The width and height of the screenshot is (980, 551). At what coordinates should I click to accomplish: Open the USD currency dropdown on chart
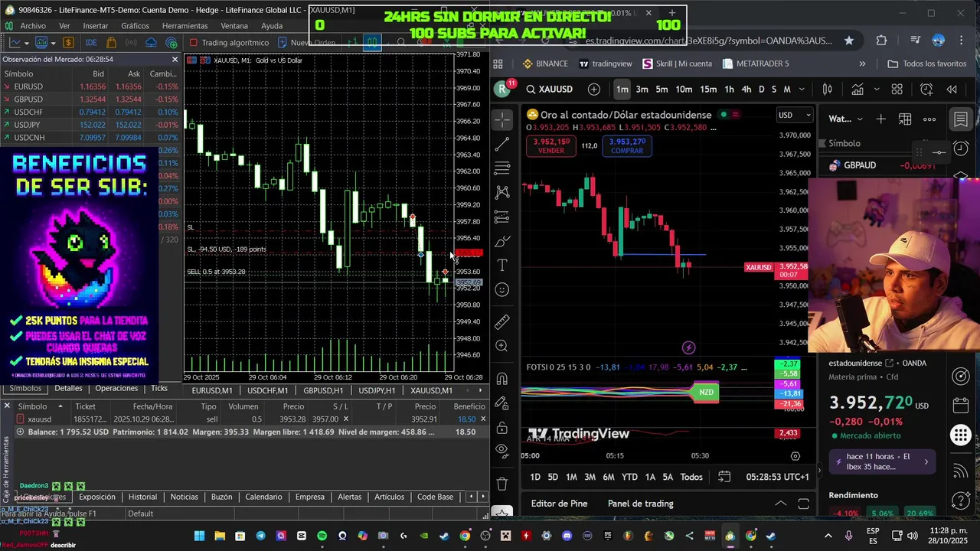pyautogui.click(x=795, y=115)
